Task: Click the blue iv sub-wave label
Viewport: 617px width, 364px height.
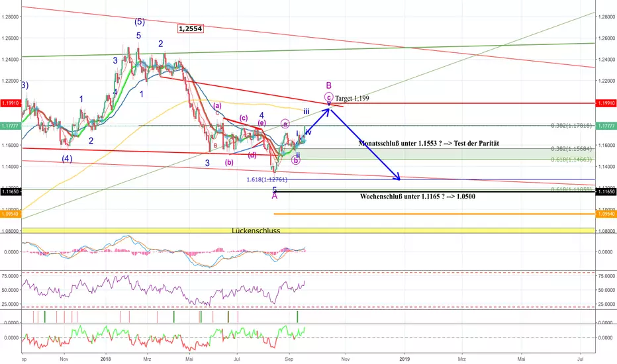Action: (x=308, y=132)
